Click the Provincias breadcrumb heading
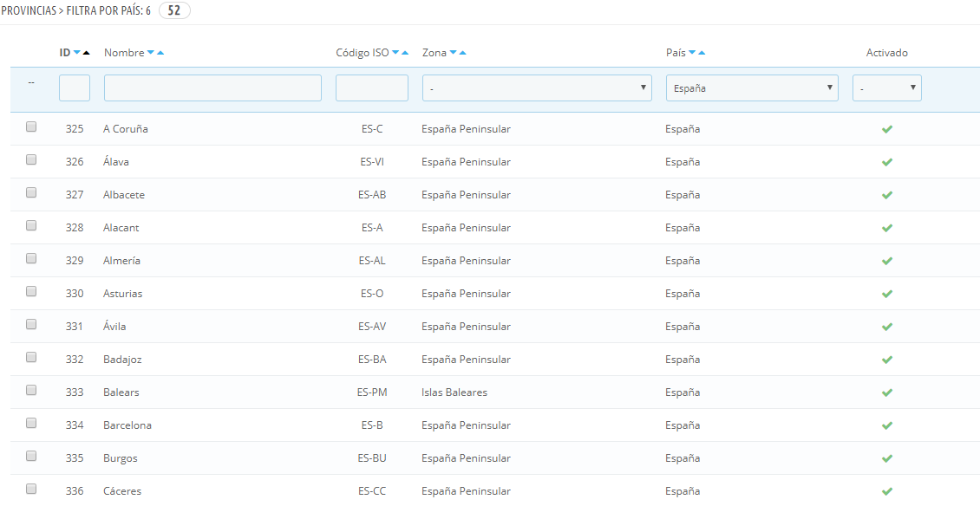The image size is (980, 506). tap(32, 11)
